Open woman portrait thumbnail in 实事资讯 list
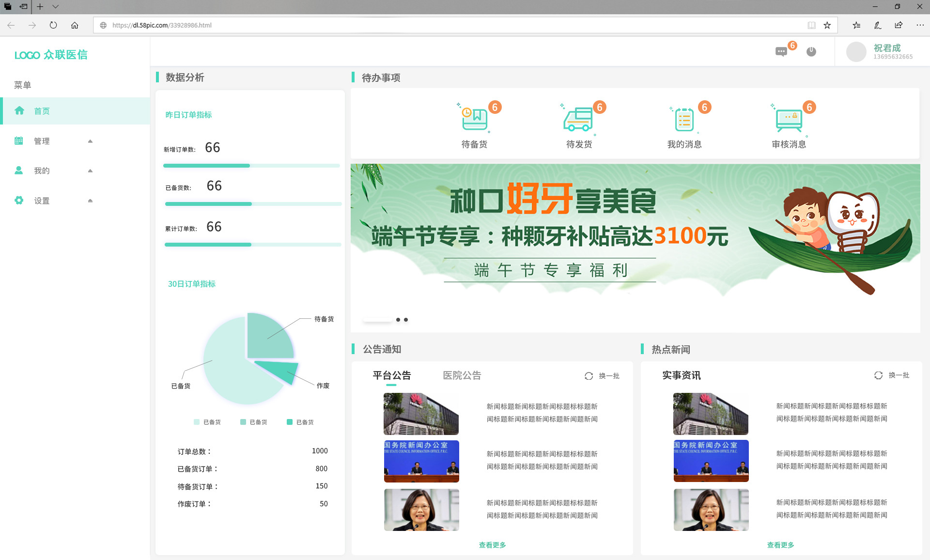 coord(711,510)
